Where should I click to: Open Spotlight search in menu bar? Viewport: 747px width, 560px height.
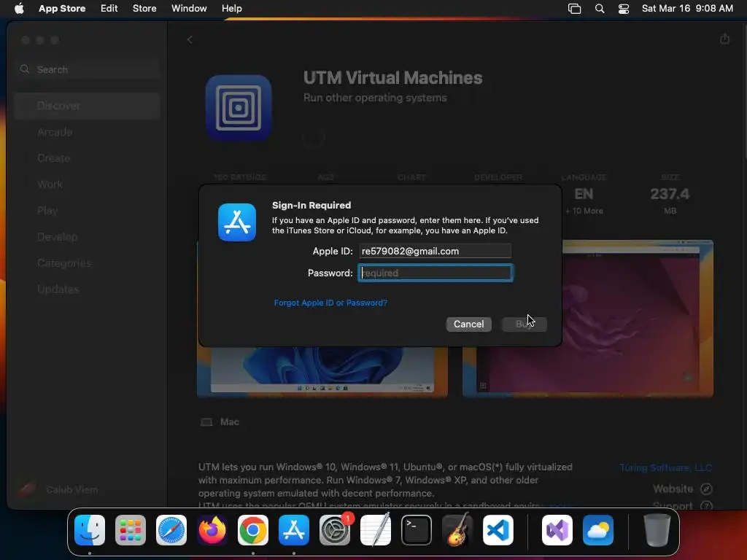point(600,9)
